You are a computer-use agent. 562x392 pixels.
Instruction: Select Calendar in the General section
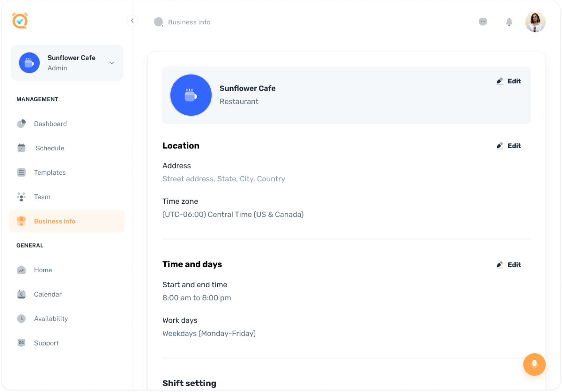(48, 294)
